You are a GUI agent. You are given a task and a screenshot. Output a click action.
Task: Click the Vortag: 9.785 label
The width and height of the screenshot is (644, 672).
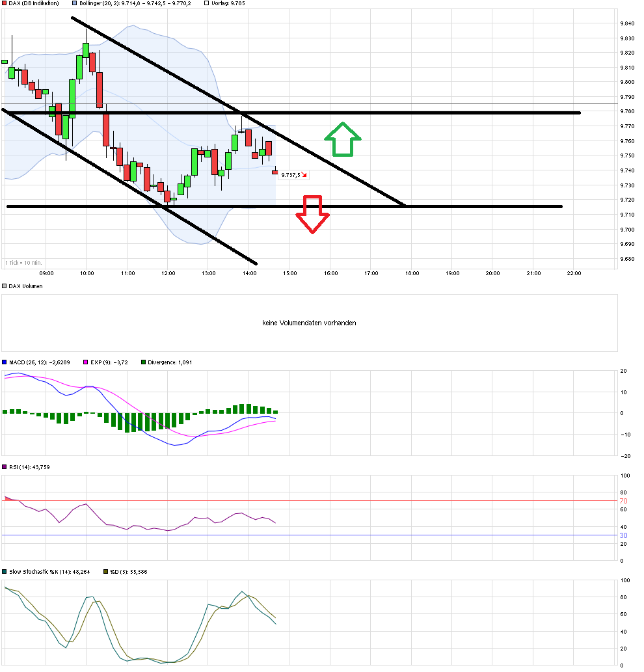(228, 3)
